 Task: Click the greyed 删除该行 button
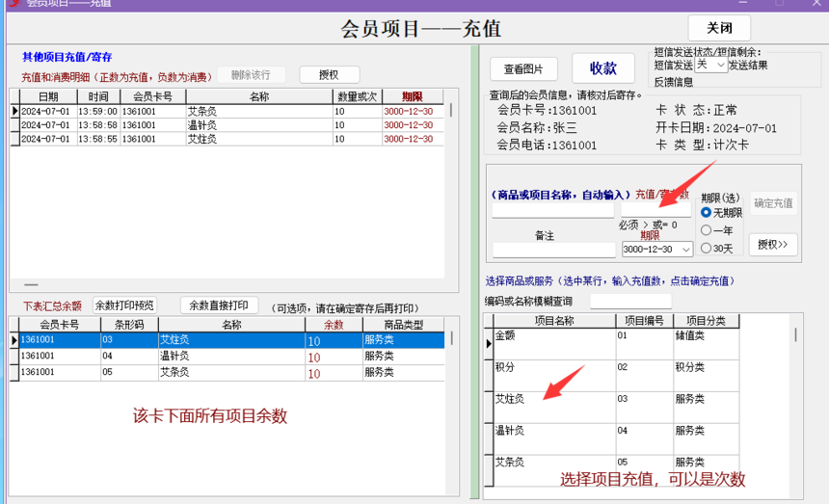(x=252, y=75)
